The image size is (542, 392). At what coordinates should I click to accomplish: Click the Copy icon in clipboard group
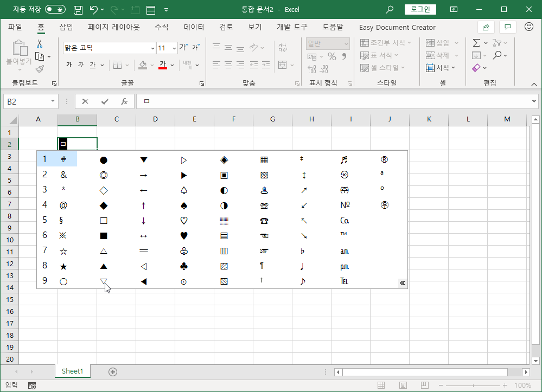point(40,56)
